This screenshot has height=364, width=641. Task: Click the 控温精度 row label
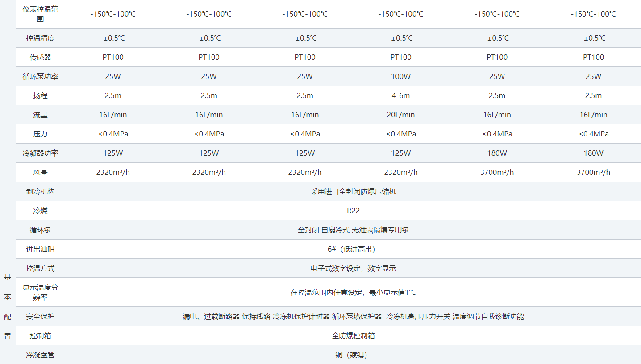click(40, 38)
